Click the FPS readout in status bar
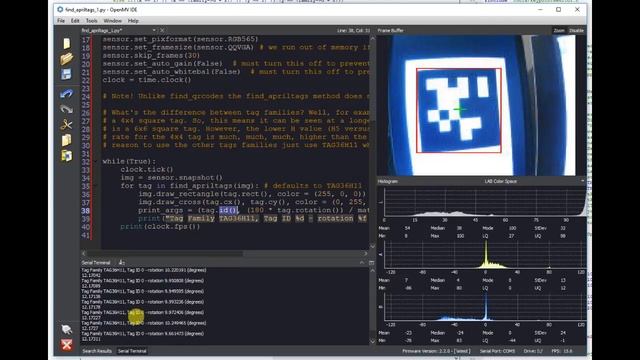Viewport: 640px width, 360px height. pos(562,351)
